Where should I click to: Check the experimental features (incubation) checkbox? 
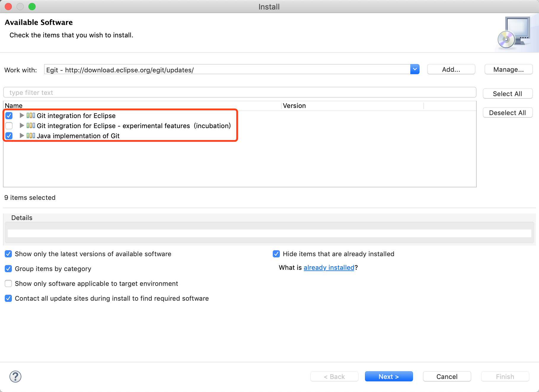(x=9, y=126)
